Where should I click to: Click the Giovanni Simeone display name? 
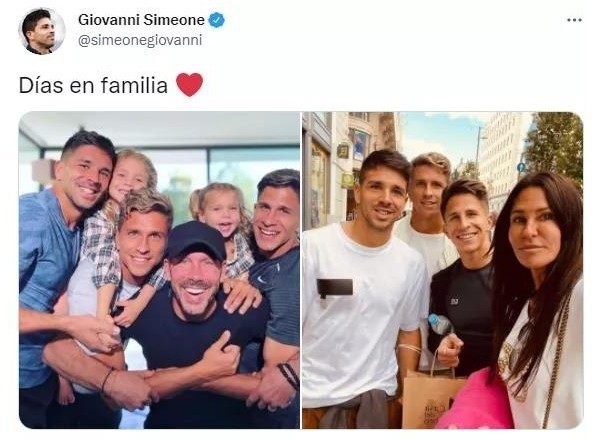[x=141, y=20]
